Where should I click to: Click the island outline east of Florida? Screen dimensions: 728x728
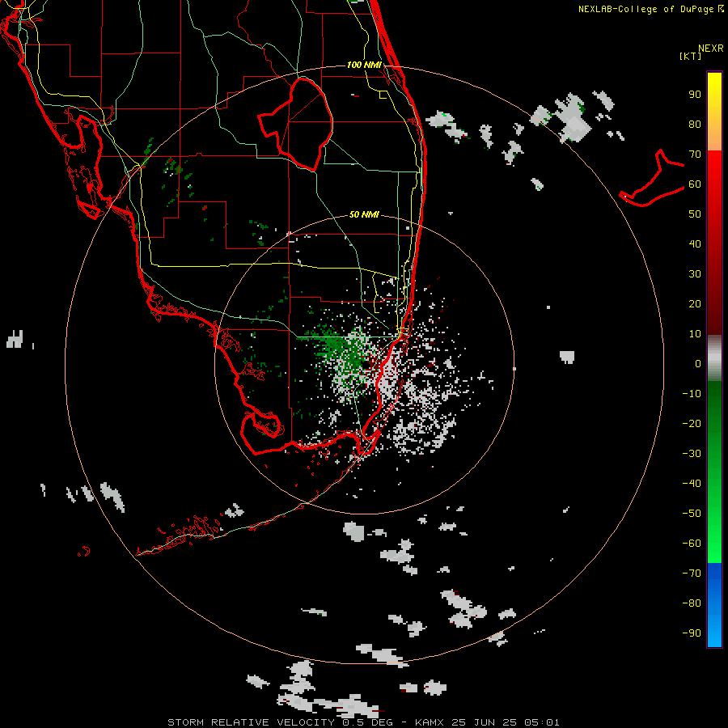click(x=652, y=178)
